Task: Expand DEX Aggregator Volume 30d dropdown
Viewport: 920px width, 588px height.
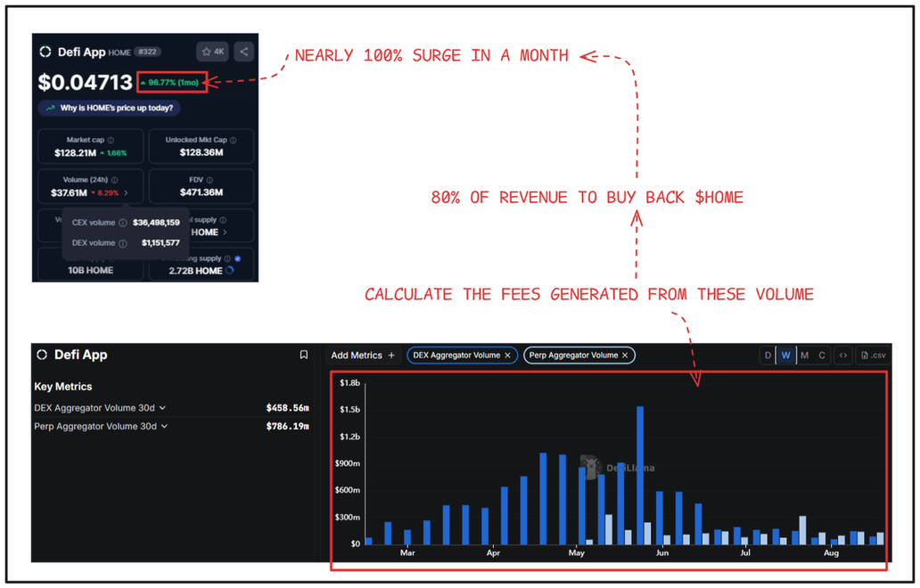Action: pos(162,408)
